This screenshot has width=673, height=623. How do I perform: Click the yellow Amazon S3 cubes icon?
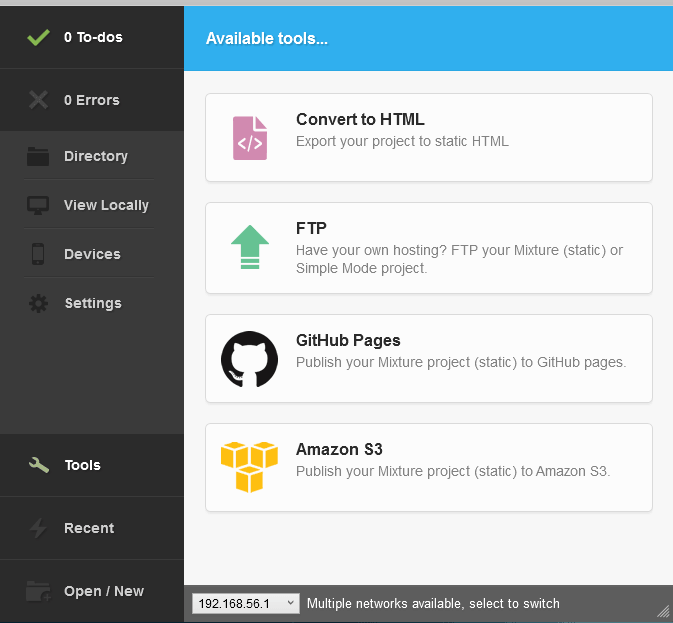249,467
